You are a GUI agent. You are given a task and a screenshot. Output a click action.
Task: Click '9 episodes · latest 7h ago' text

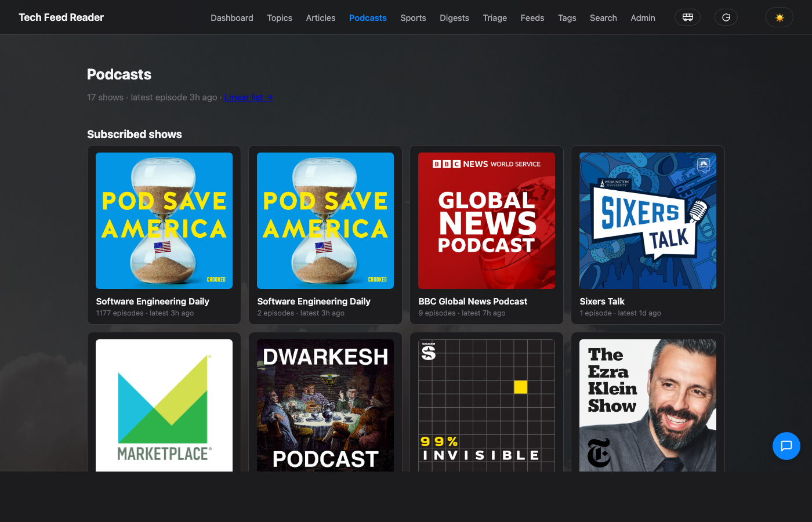click(462, 313)
